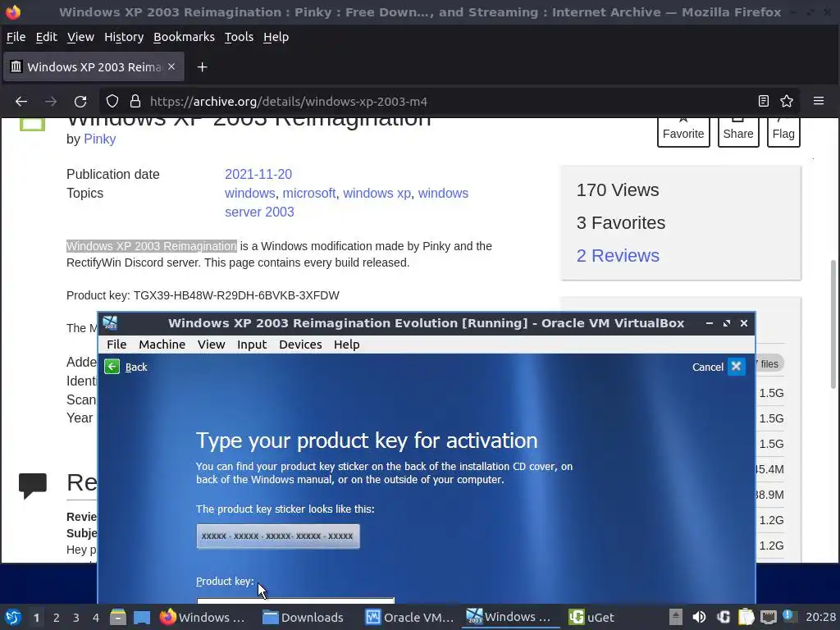
Task: Click the uGet tray icon
Action: [724, 617]
